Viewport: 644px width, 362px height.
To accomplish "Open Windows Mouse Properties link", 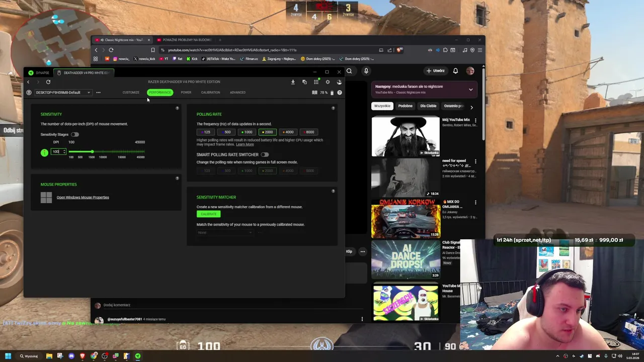I will [83, 198].
